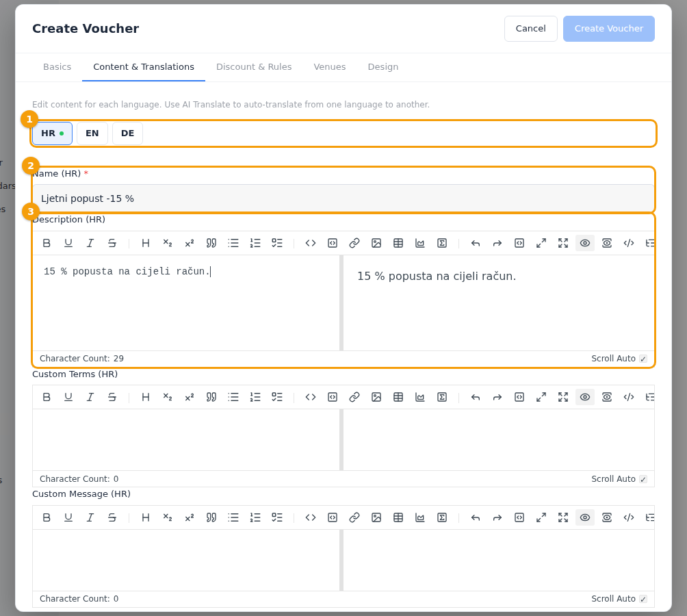Select the HR language button

(x=52, y=133)
